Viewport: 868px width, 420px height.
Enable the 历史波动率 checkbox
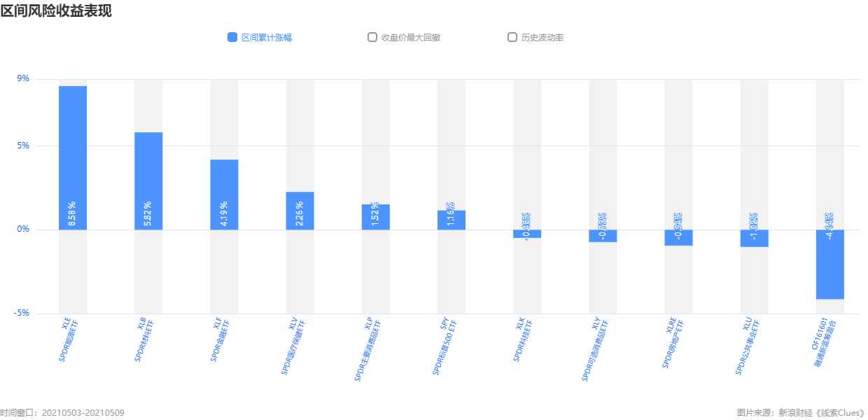tap(512, 38)
